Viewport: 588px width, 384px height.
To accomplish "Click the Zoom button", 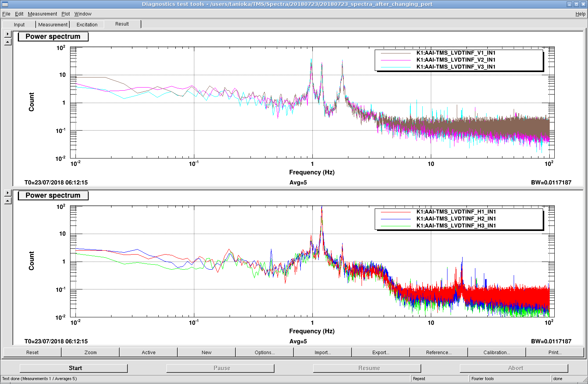I will pos(91,352).
